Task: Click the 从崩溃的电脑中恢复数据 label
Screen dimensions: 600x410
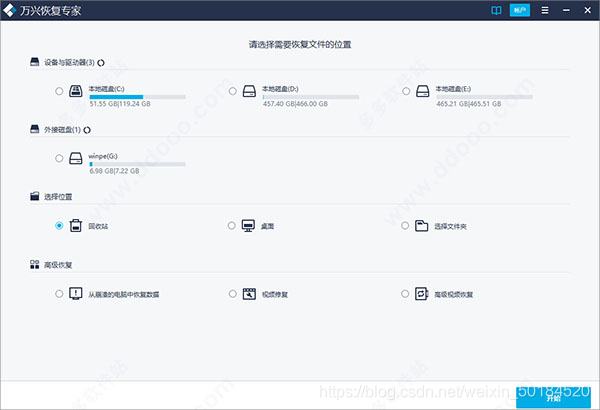Action: pos(124,294)
